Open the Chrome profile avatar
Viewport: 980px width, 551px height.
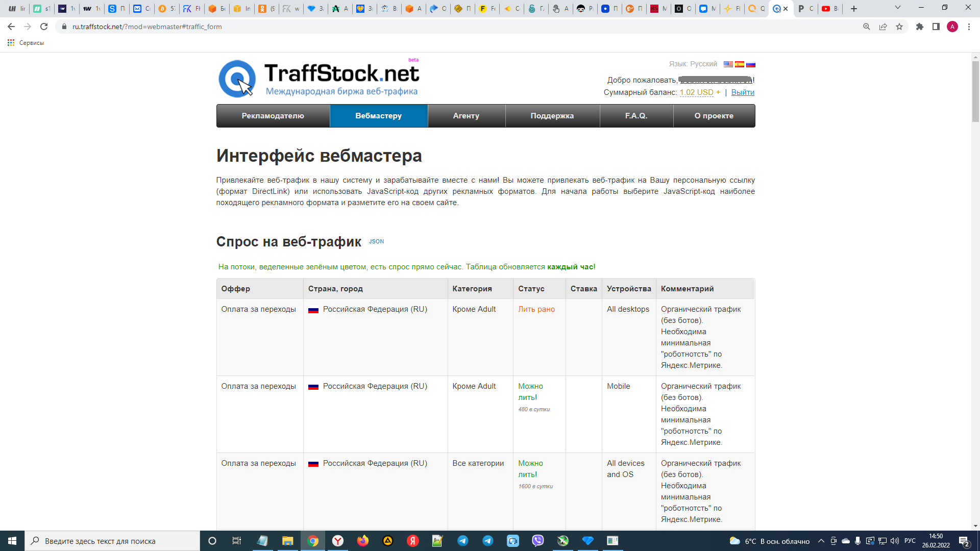coord(952,27)
